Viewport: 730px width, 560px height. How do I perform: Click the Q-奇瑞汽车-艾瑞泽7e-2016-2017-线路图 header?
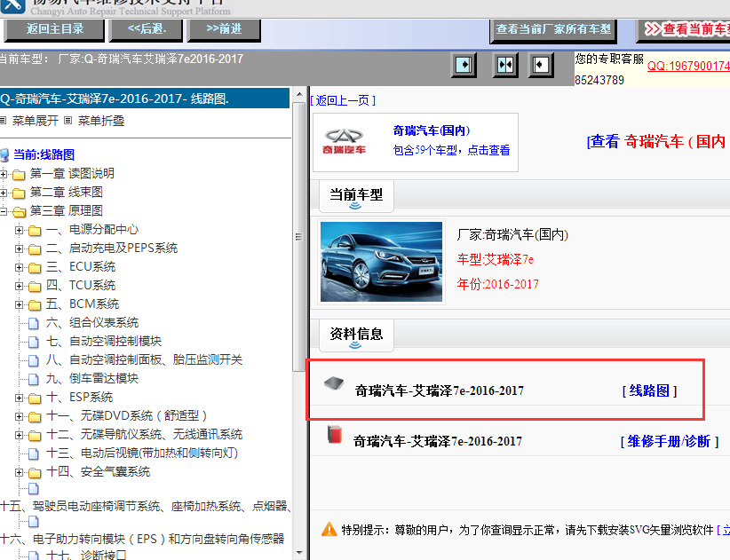pos(145,99)
